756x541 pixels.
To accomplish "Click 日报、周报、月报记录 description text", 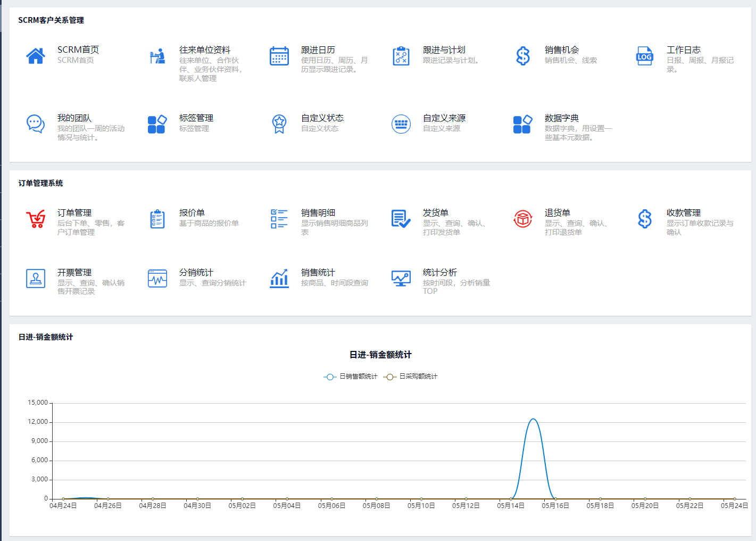I will click(x=700, y=64).
